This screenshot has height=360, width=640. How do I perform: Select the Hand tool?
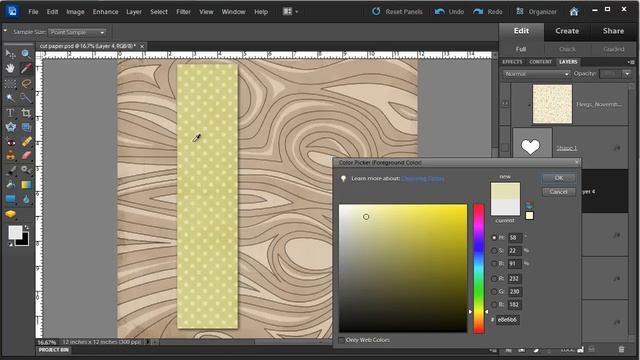coord(10,68)
